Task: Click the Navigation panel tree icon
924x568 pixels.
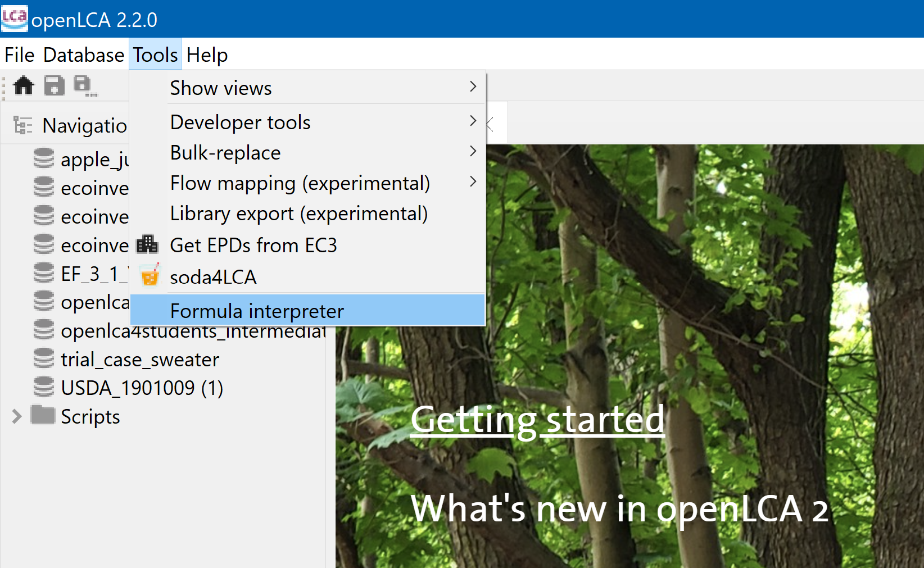Action: [x=22, y=125]
